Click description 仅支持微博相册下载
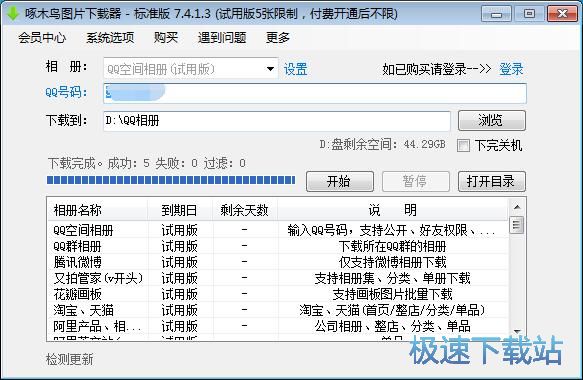 393,262
